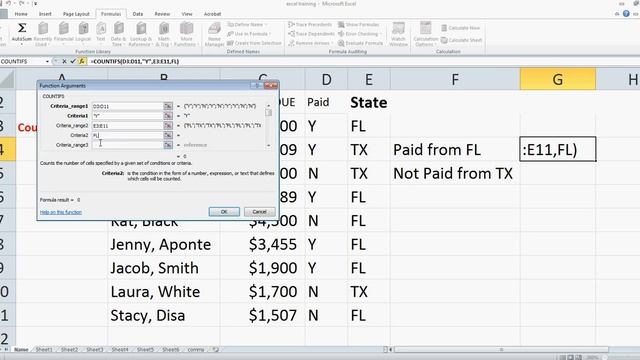This screenshot has width=640, height=360.
Task: Open the Recently Used functions library
Action: (43, 34)
